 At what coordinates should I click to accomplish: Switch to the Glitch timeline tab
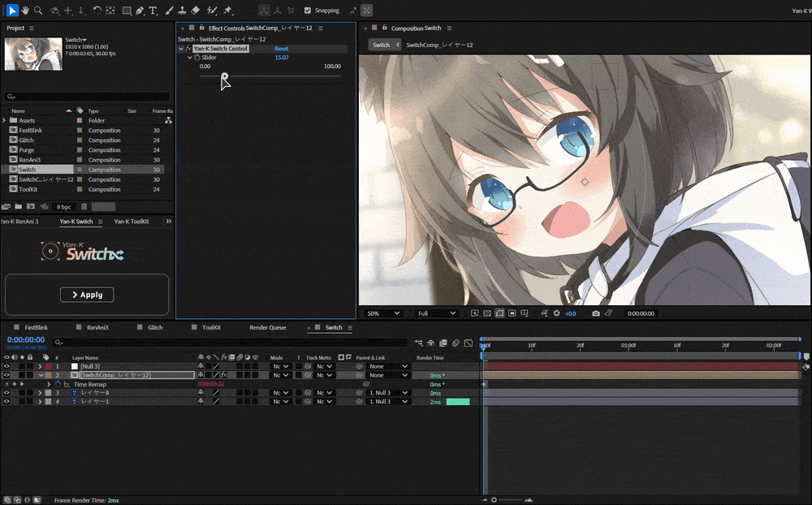155,327
